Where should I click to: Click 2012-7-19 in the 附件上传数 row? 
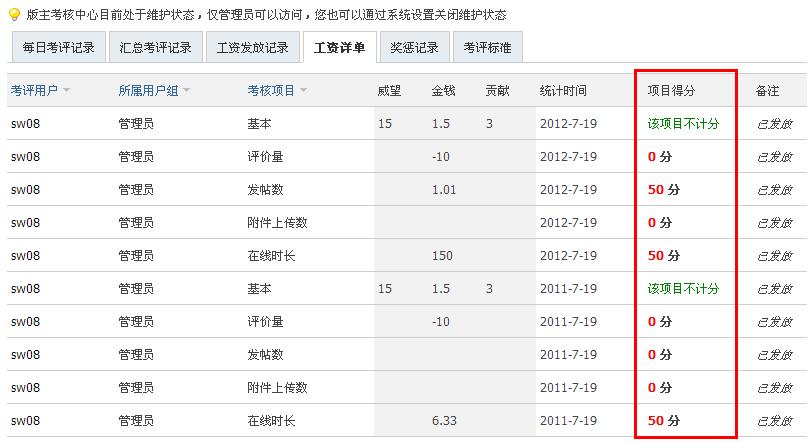coord(568,223)
